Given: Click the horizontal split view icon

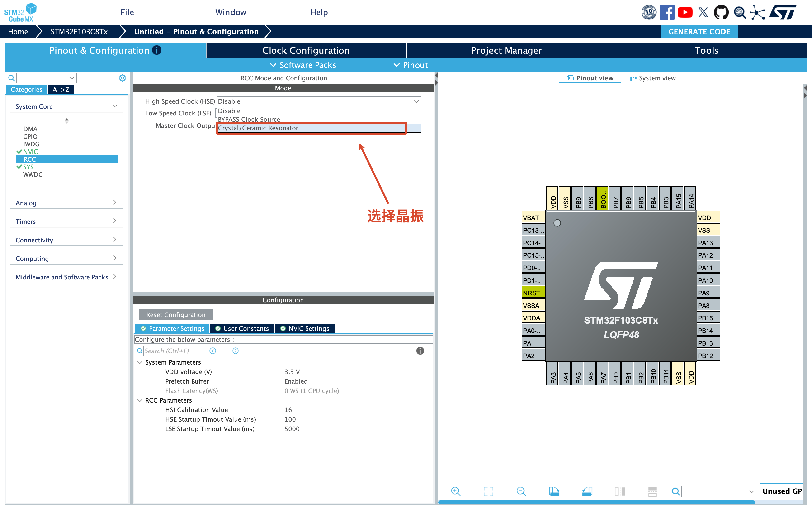Looking at the screenshot, I should [652, 491].
